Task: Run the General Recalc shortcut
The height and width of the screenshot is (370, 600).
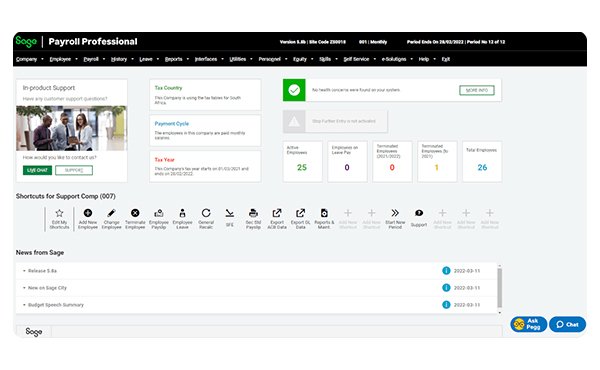Action: (x=206, y=213)
